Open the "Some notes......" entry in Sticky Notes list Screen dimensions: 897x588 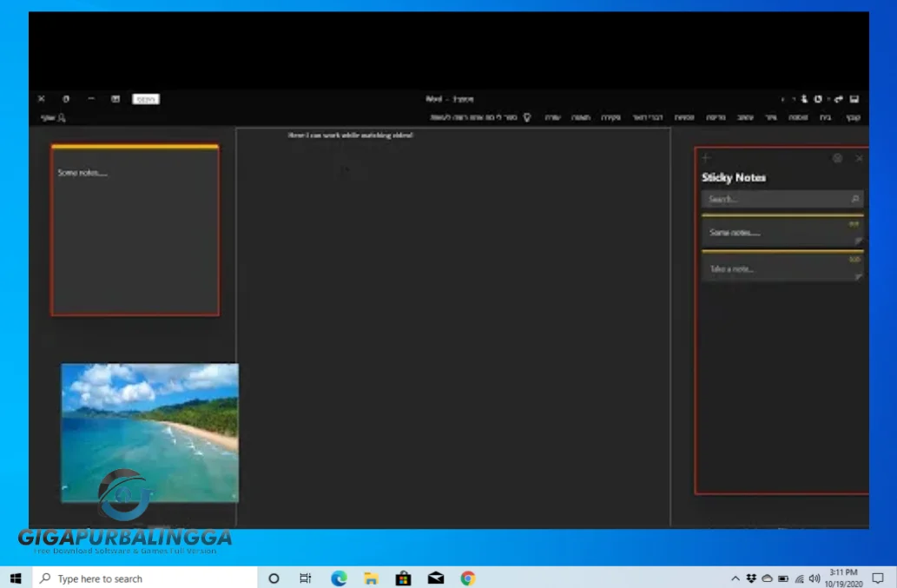click(x=782, y=231)
